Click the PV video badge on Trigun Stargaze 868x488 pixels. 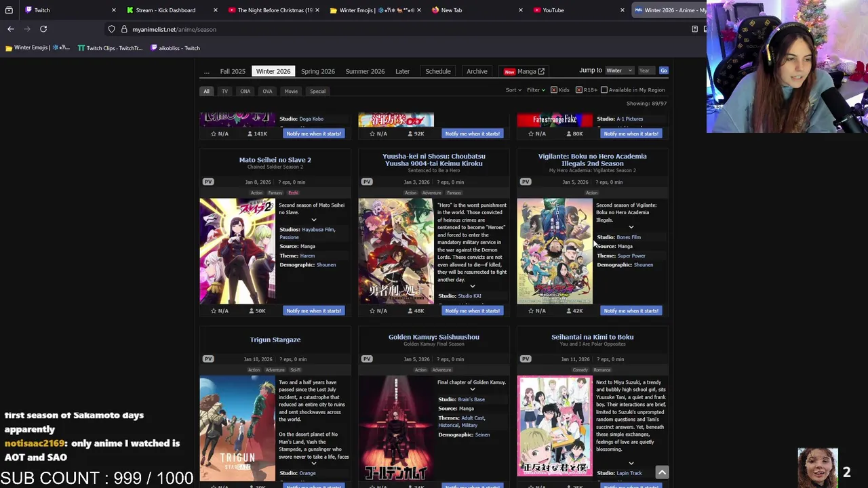[208, 359]
